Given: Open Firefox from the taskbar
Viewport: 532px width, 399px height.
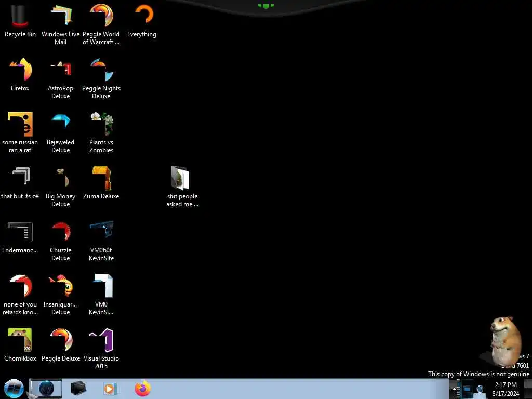Looking at the screenshot, I should point(142,389).
